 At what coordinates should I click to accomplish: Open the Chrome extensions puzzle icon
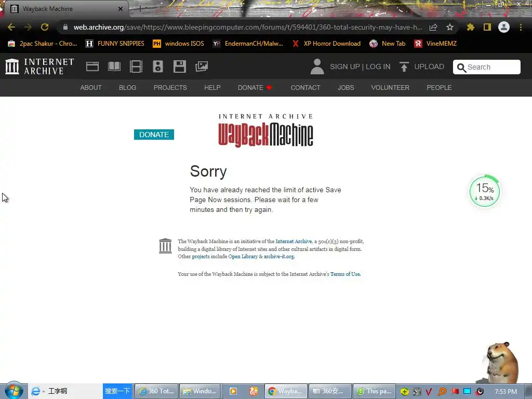tap(470, 27)
